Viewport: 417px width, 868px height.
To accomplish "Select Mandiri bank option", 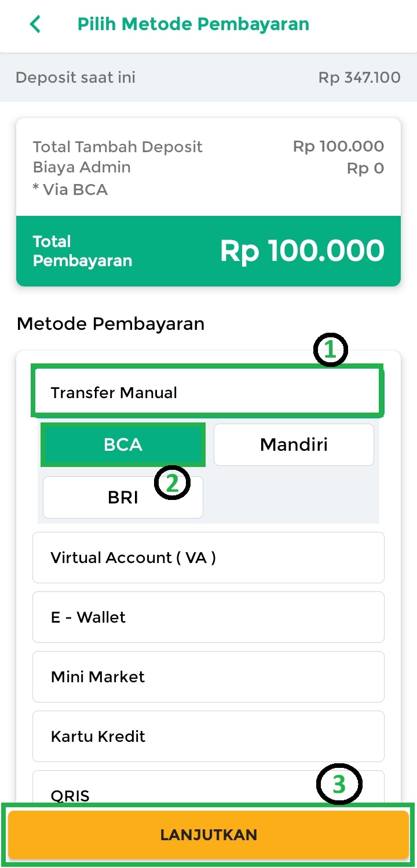I will [x=294, y=444].
